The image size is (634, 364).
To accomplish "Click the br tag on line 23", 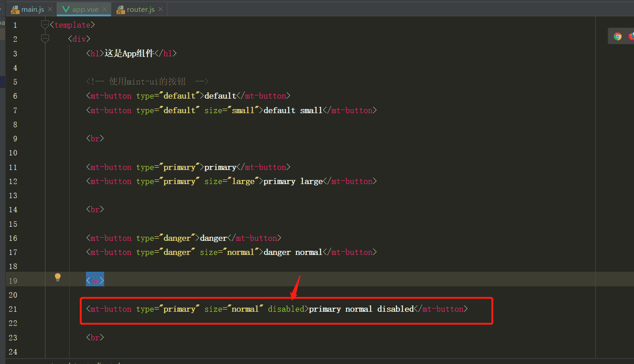I will point(95,338).
